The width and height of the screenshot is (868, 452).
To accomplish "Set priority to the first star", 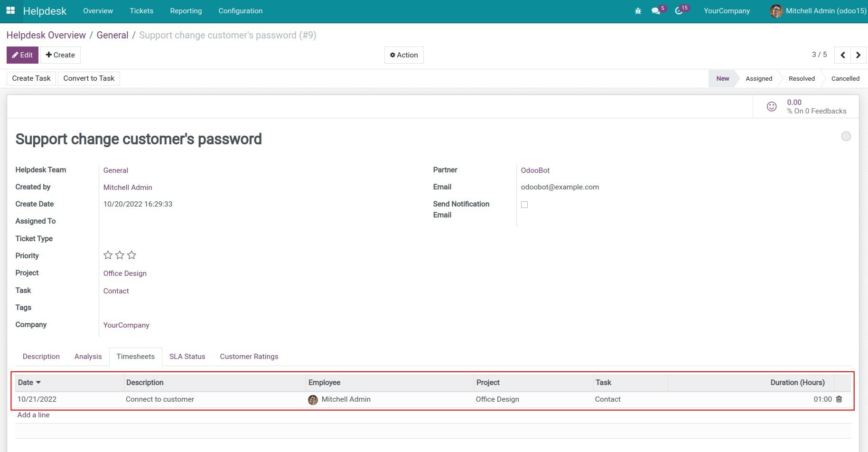I will point(108,255).
